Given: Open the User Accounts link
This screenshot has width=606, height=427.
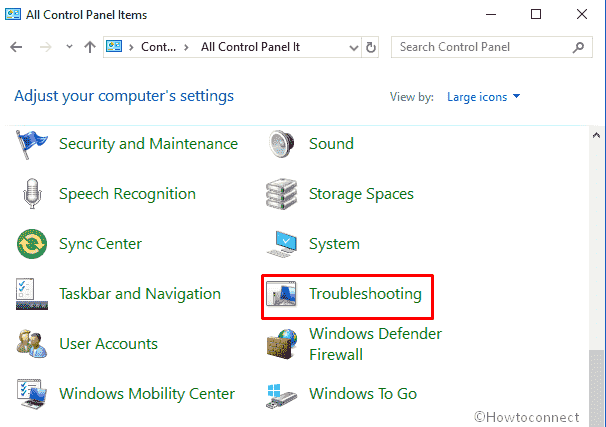Looking at the screenshot, I should click(x=109, y=344).
